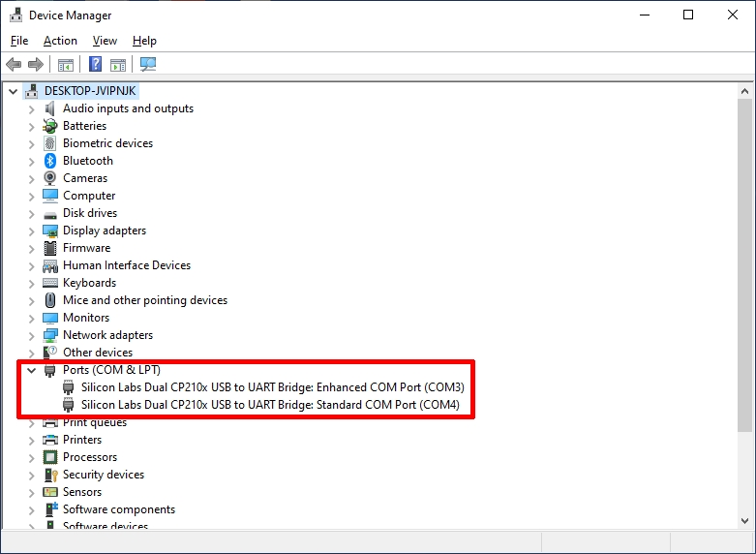Click the Security devices key icon

click(x=50, y=475)
